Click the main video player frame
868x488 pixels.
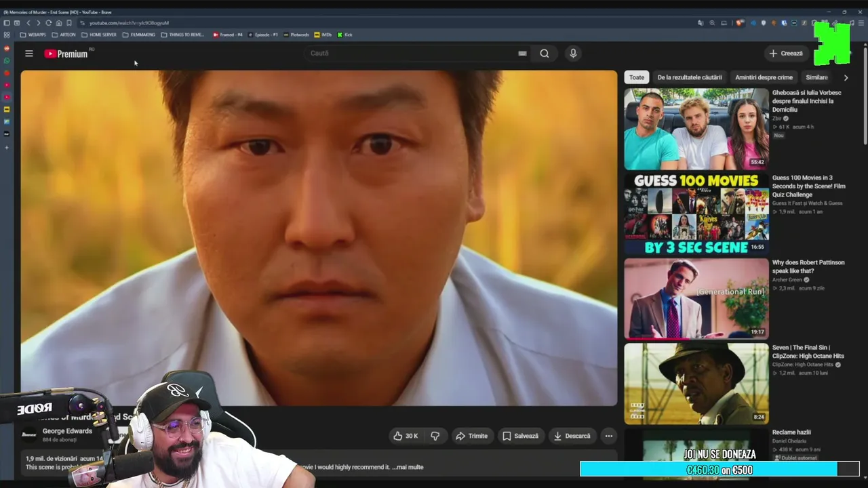click(319, 237)
